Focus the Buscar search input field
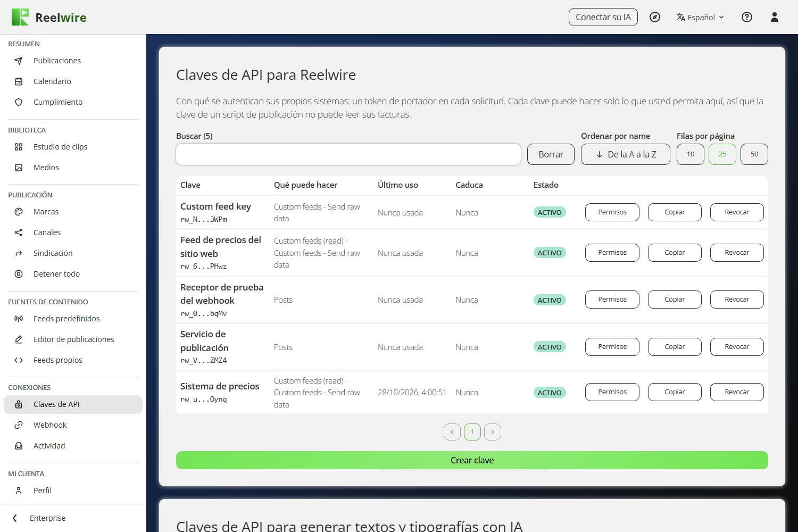Viewport: 798px width, 532px height. pos(348,154)
